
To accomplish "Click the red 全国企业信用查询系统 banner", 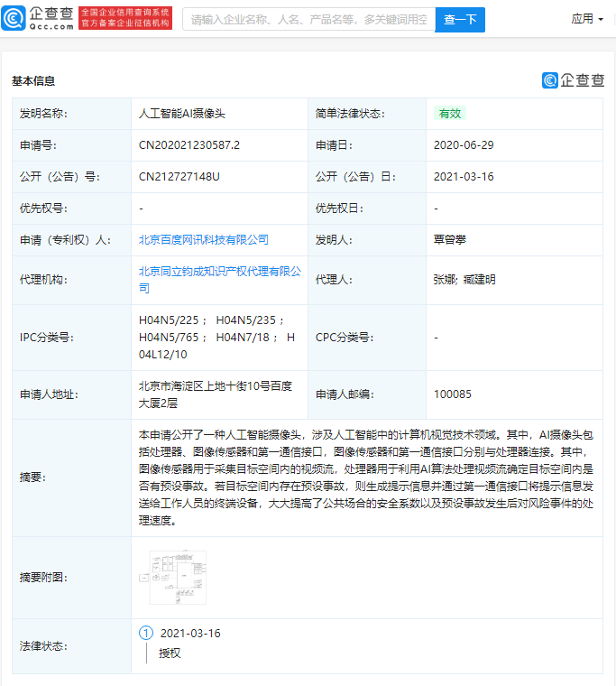I will [x=125, y=18].
